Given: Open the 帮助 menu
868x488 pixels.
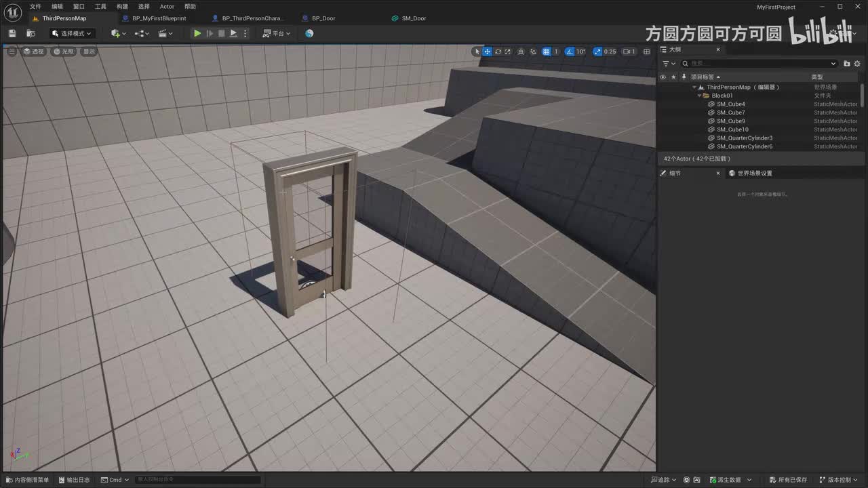Looking at the screenshot, I should click(x=191, y=7).
